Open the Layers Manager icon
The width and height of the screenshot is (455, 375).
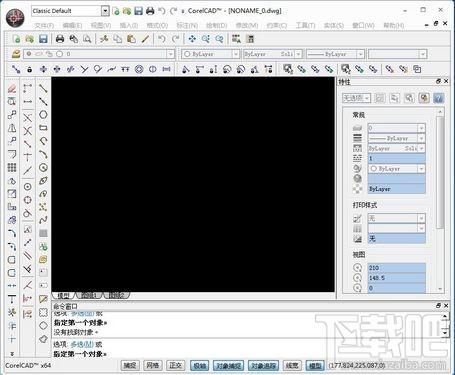16,54
